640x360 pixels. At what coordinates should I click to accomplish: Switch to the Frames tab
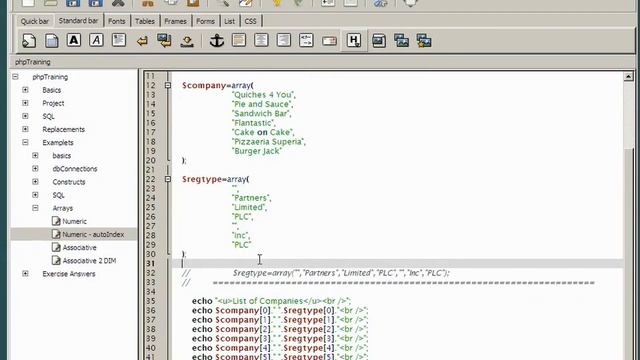[x=175, y=21]
